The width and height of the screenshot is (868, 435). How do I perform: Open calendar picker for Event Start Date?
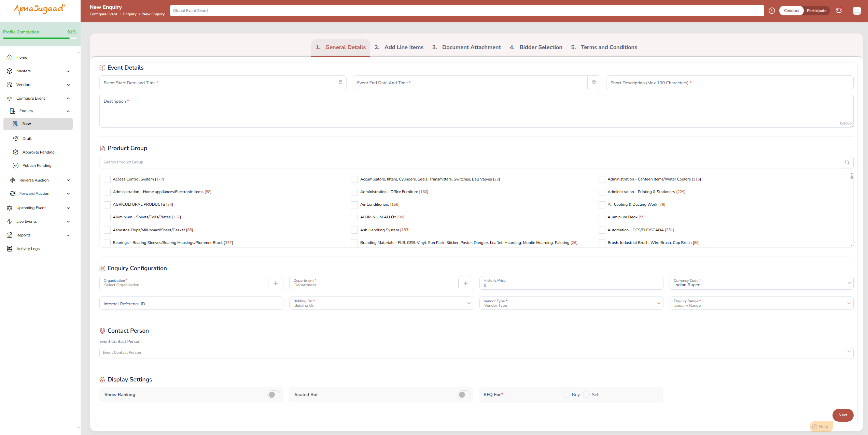pos(340,82)
